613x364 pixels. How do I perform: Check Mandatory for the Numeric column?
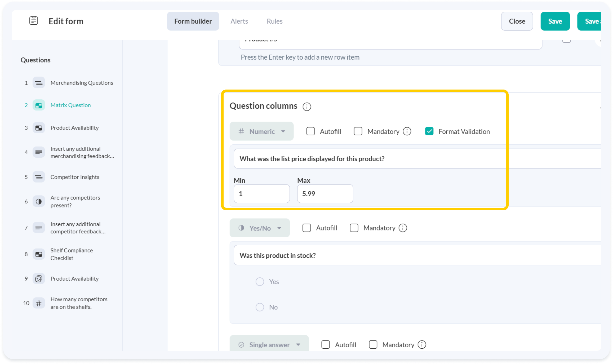[x=358, y=131]
